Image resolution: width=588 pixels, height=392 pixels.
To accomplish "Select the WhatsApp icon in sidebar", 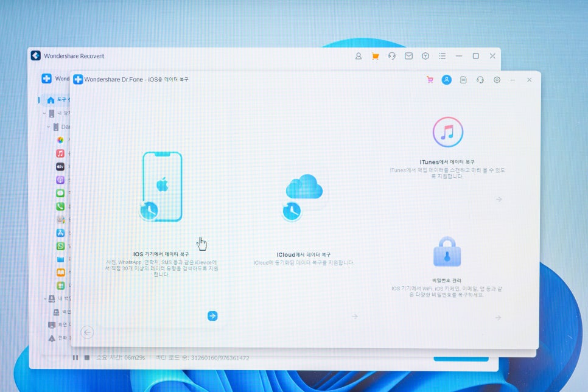I will click(x=60, y=246).
